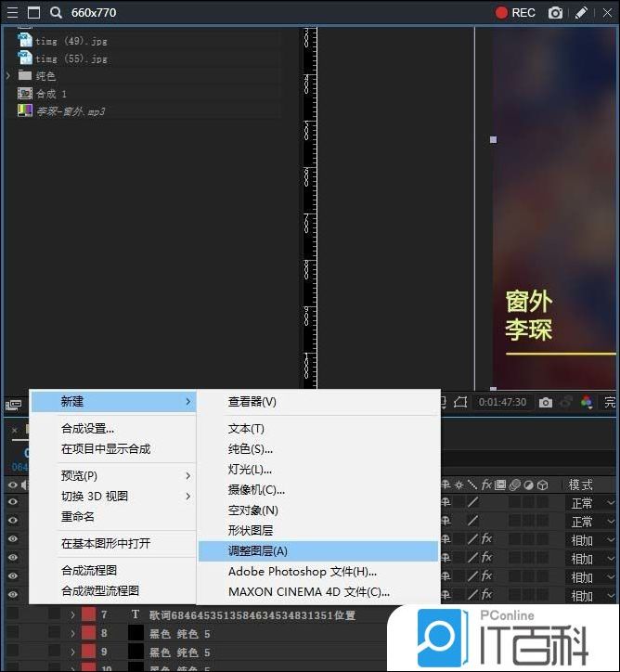Close the capture toolbar with the X
The height and width of the screenshot is (672, 620).
tap(607, 13)
